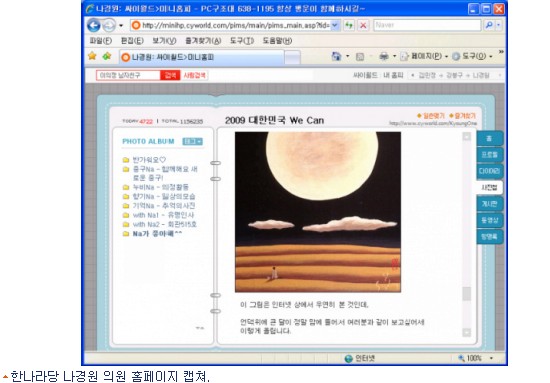Click the 일촌맺기 link
Image resolution: width=550 pixels, height=383 pixels.
click(x=431, y=115)
